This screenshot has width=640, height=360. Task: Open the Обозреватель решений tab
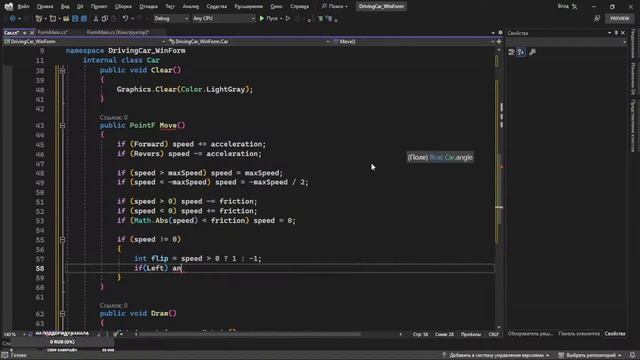point(530,334)
